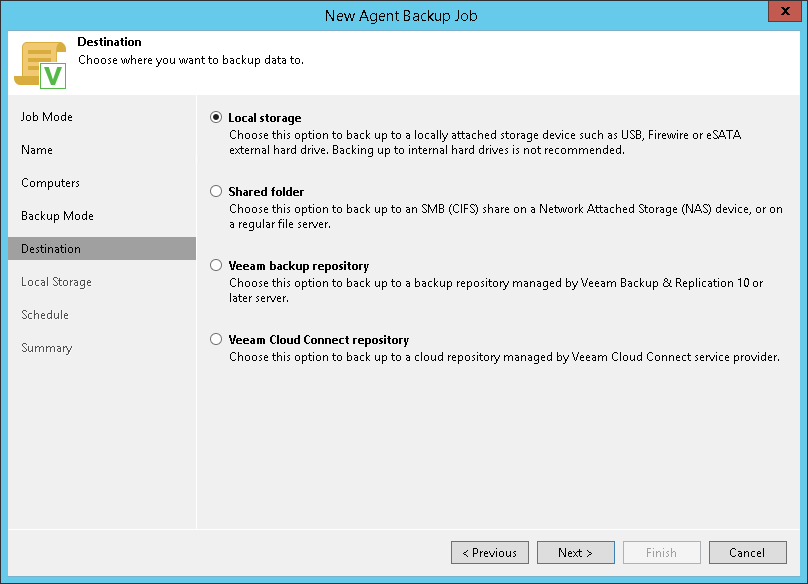Click the Veeam wizard scroll icon

[x=40, y=64]
